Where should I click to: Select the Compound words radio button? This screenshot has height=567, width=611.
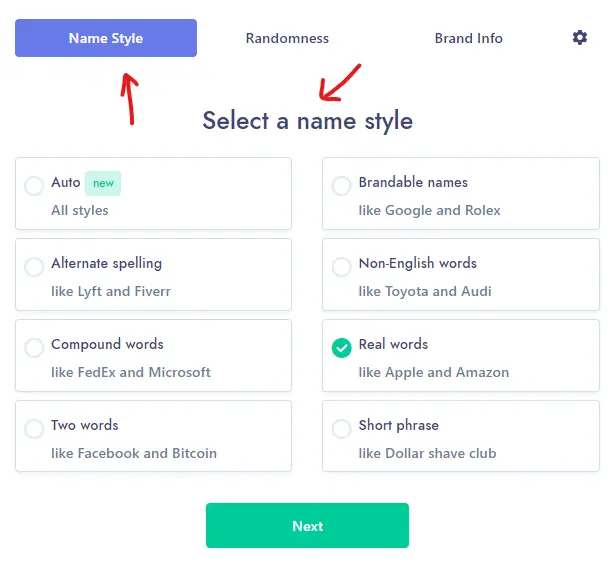34,348
